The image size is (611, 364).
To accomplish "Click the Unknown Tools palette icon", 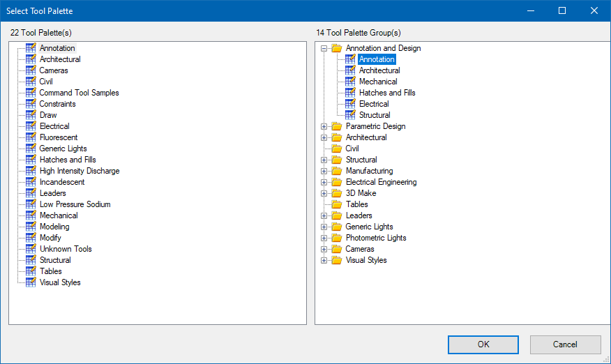I will coord(31,249).
